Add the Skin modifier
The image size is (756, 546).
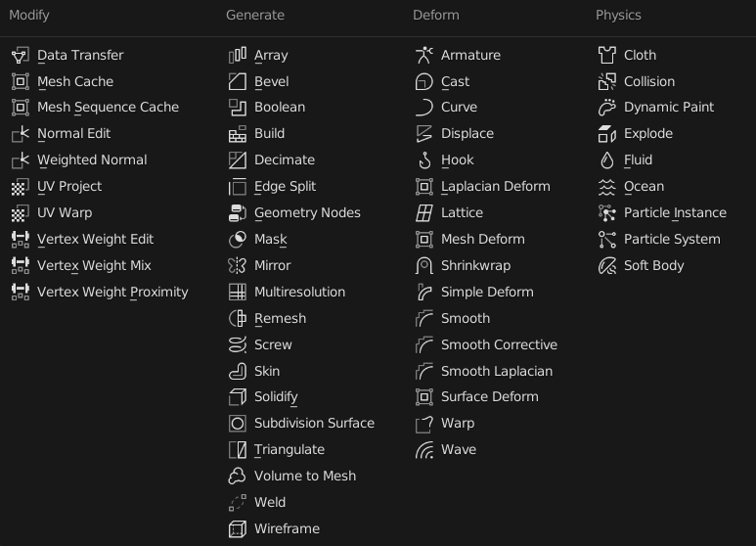click(254, 372)
